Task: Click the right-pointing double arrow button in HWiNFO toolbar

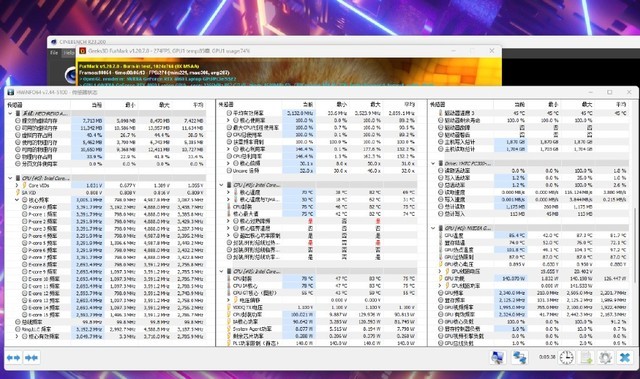Action: tap(31, 358)
